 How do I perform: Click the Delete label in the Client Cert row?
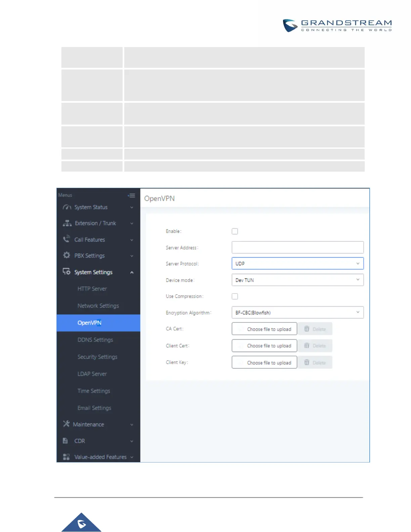click(319, 346)
